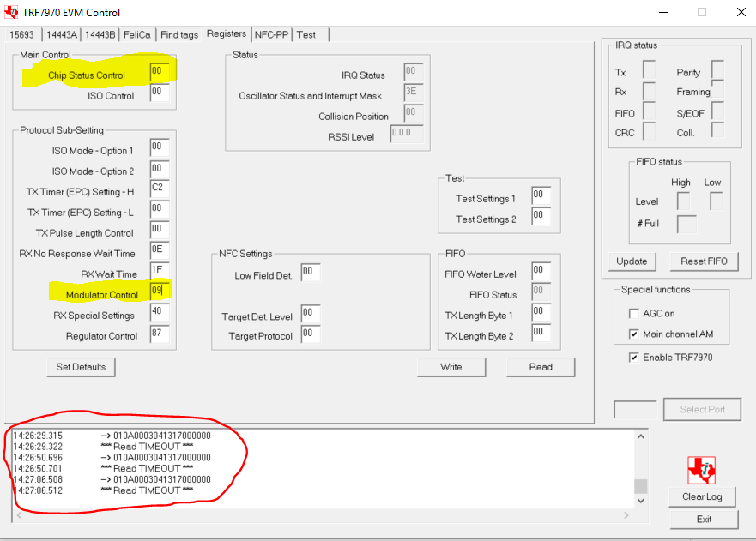The image size is (756, 541).
Task: Click the Clear Log button
Action: (x=702, y=496)
